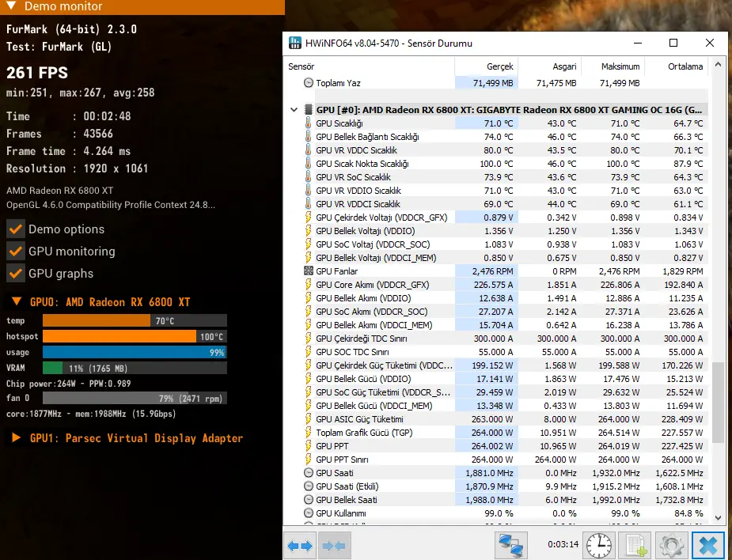
Task: Click thermometer icon beside GPU VR SoC Sıcaklık
Action: (x=308, y=177)
